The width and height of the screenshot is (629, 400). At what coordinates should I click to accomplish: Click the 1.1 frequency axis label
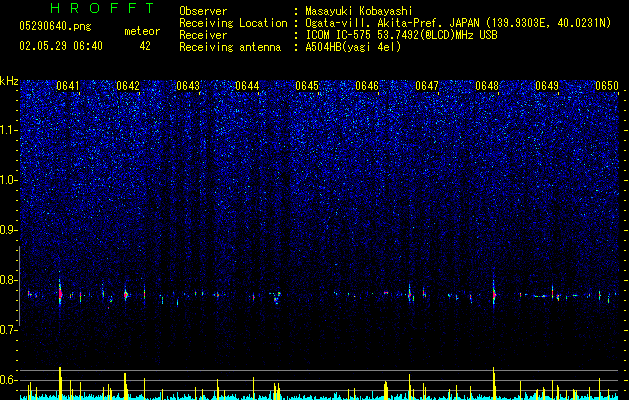pyautogui.click(x=9, y=130)
